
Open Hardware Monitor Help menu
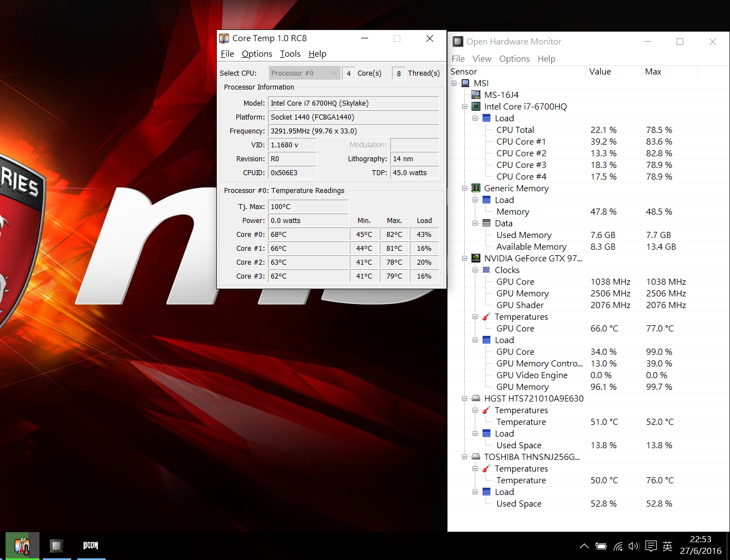coord(547,59)
